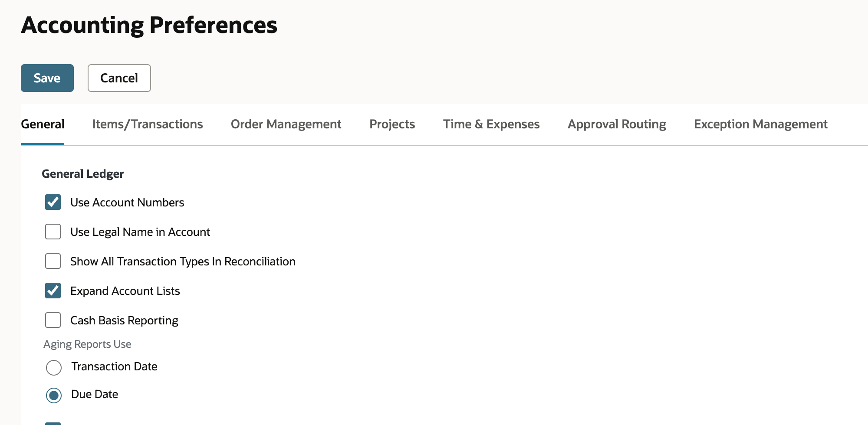Enable Cash Basis Reporting checkbox
The height and width of the screenshot is (425, 868).
coord(53,320)
